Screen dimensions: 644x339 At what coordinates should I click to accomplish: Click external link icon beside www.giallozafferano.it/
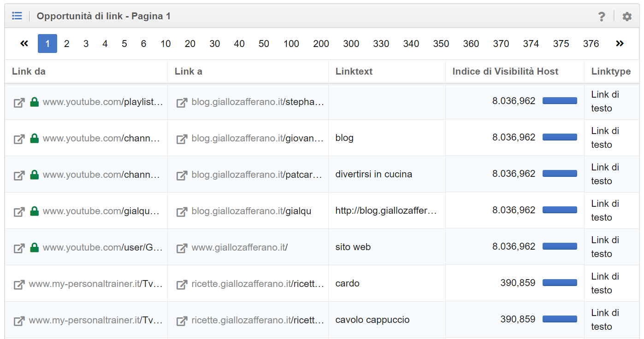pyautogui.click(x=182, y=248)
